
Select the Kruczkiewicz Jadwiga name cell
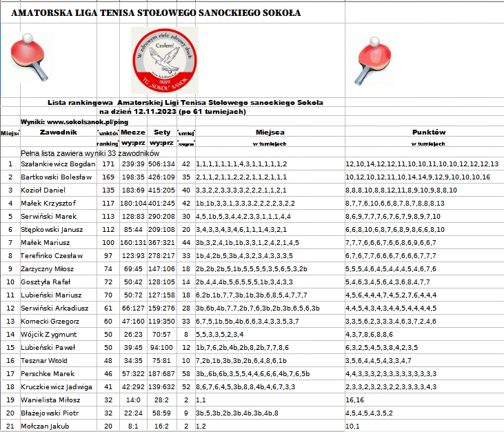(x=58, y=387)
